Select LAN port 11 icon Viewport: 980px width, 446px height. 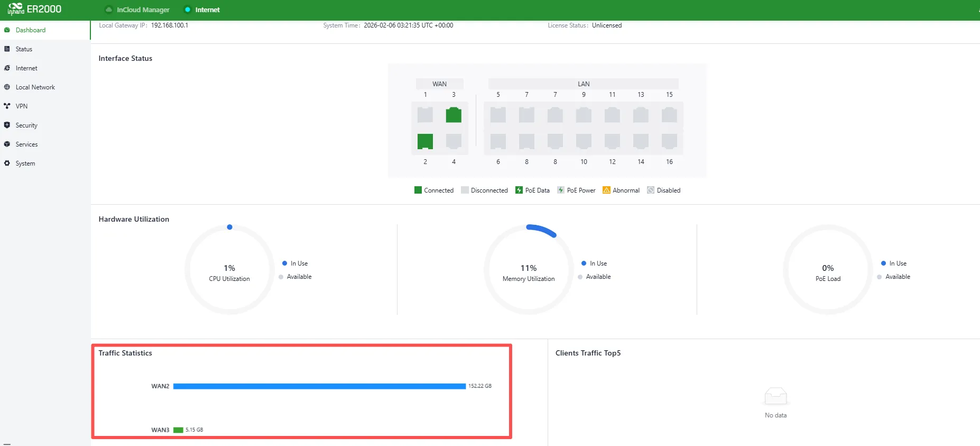coord(612,115)
